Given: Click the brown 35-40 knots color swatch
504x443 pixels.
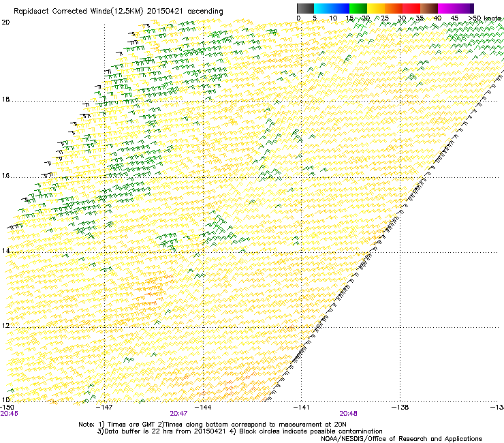Looking at the screenshot, I should coord(429,9).
